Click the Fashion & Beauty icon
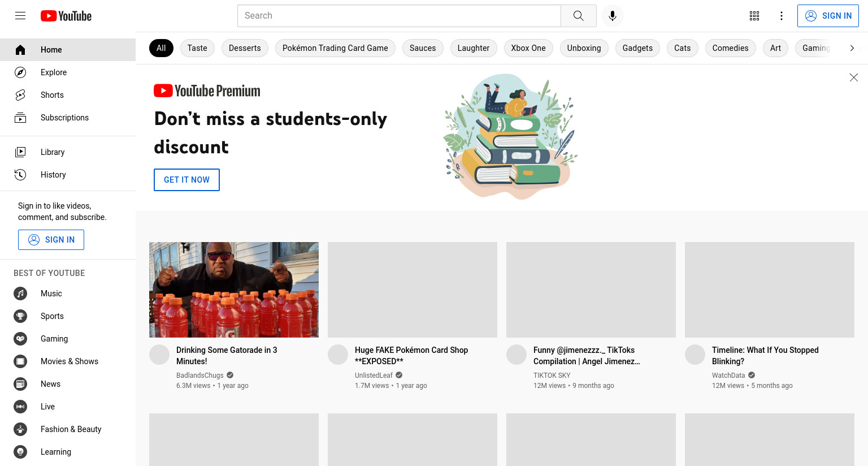Image resolution: width=868 pixels, height=466 pixels. coord(20,429)
